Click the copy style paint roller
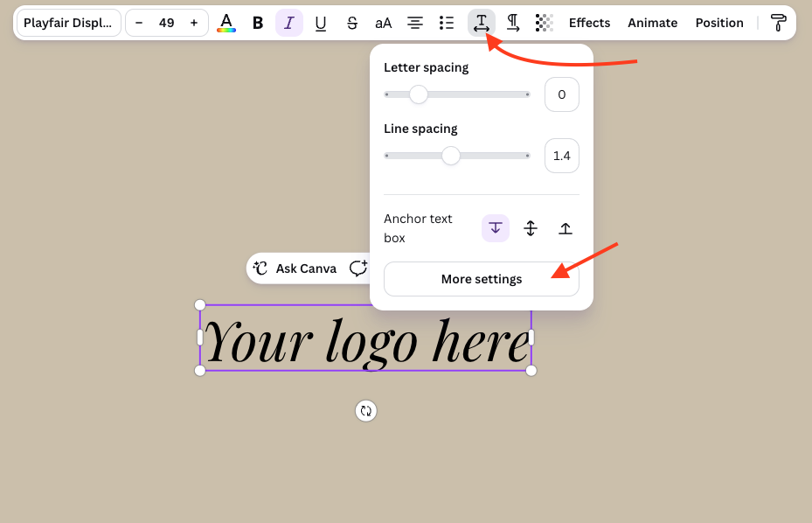 tap(778, 23)
